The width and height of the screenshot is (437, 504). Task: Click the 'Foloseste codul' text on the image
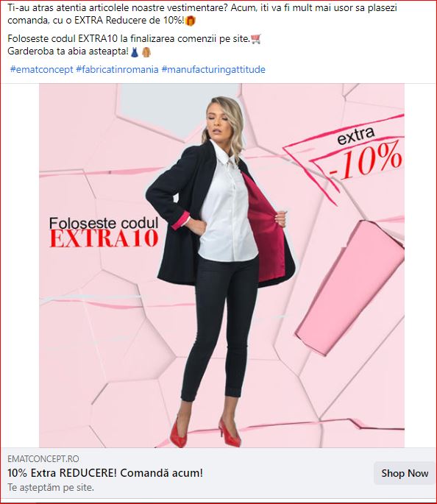tap(104, 223)
